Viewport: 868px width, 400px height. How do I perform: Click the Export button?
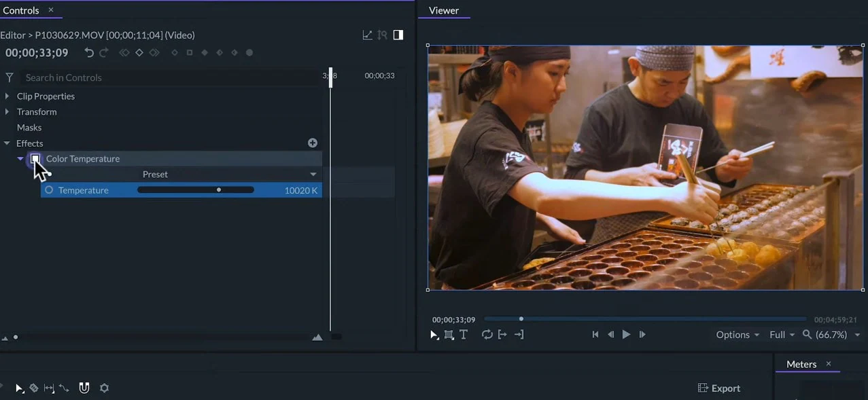click(718, 388)
